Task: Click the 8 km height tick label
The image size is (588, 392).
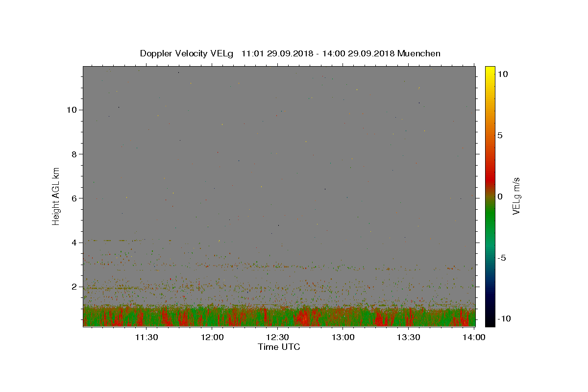Action: point(74,154)
